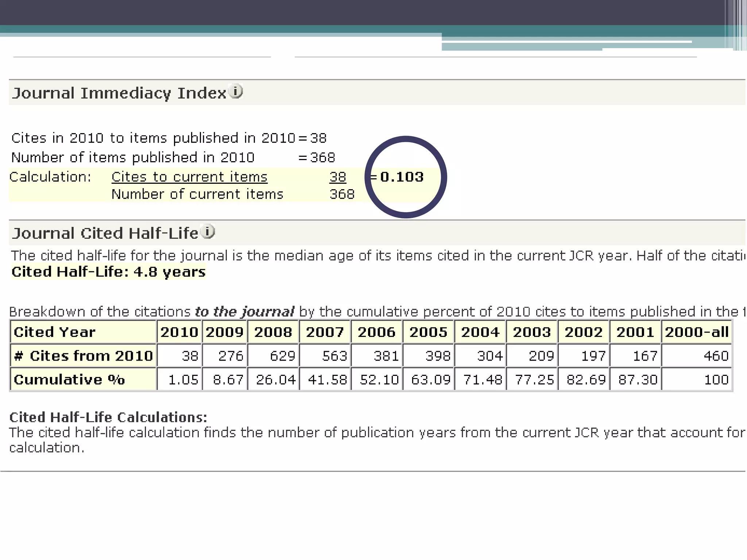Click '# Cites from 2010' row header
Viewport: 747px width, 560px height.
(83, 355)
